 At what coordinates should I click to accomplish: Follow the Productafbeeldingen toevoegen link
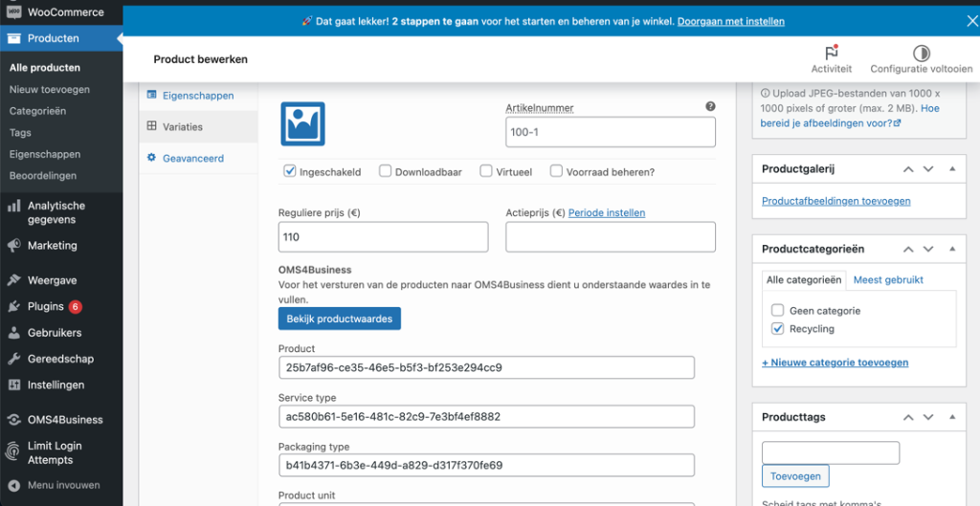(x=835, y=201)
